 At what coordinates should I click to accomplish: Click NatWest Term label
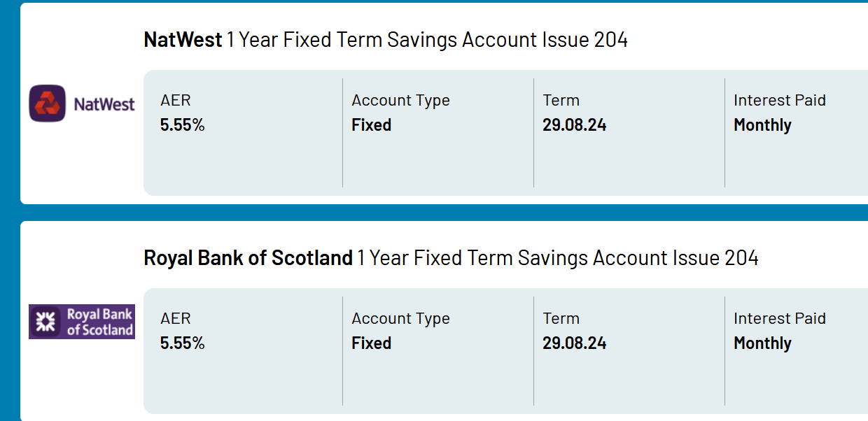pos(561,101)
